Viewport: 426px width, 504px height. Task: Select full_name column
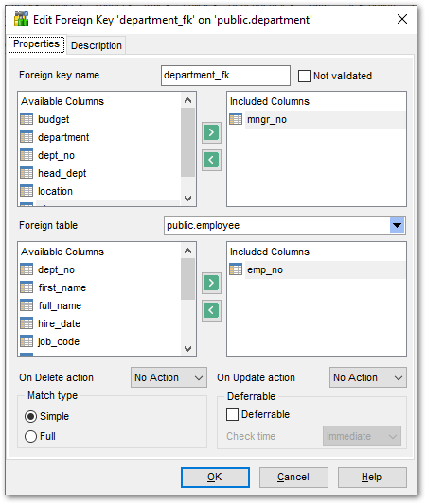[x=60, y=305]
